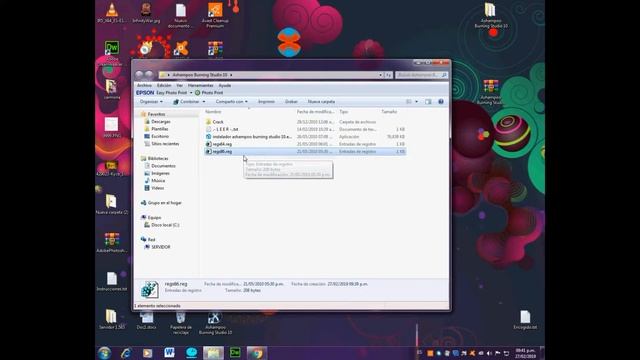Open the Ver menu
This screenshot has height=360, width=640.
click(180, 86)
